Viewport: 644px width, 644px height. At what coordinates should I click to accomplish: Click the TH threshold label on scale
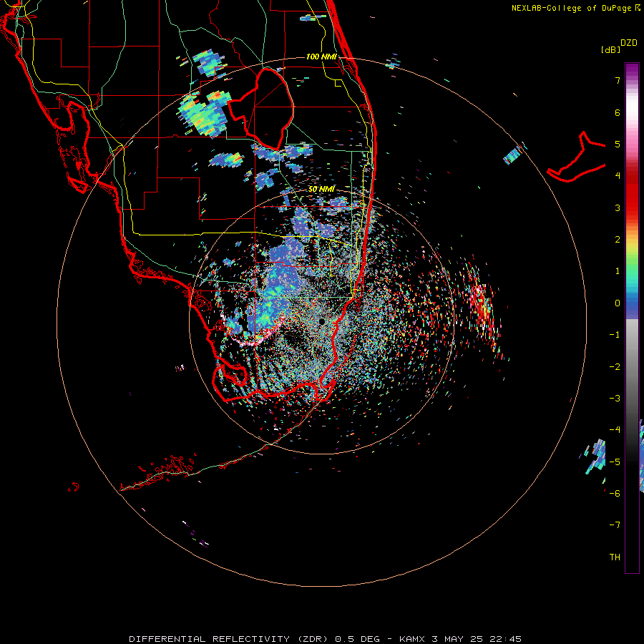click(615, 557)
